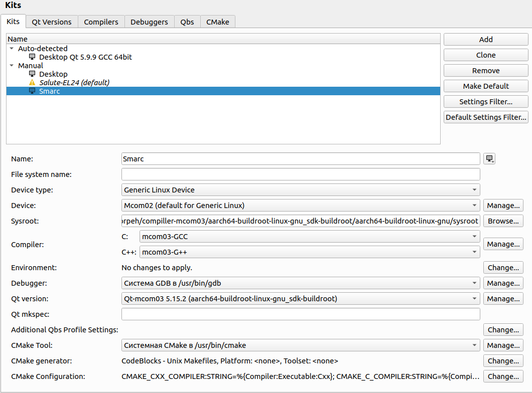This screenshot has width=532, height=393.
Task: Open the Device type dropdown
Action: pos(300,190)
